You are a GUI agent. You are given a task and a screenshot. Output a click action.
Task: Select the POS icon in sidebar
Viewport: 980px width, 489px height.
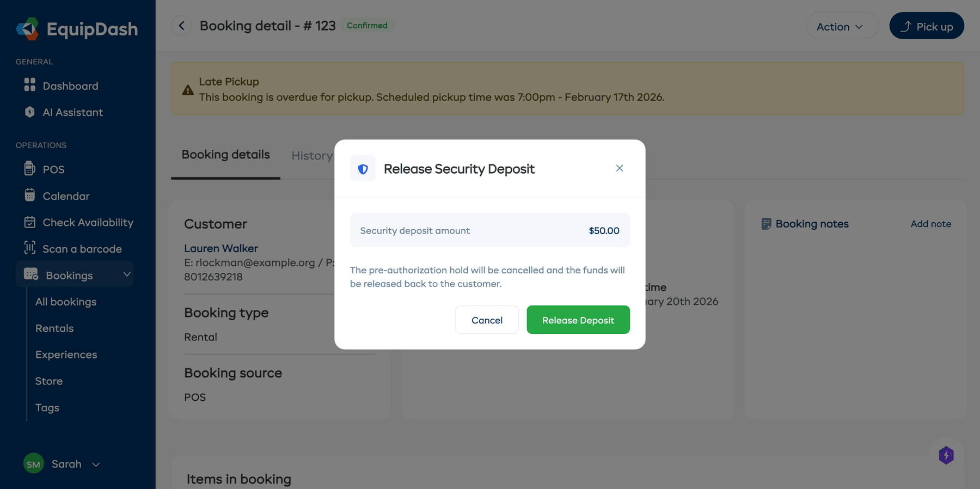(30, 169)
